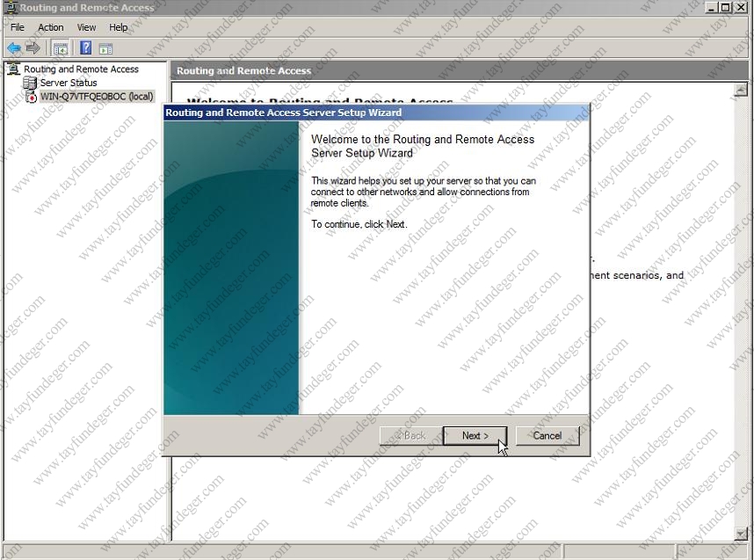Click the Back arrow toolbar icon
This screenshot has width=754, height=560.
pos(14,48)
